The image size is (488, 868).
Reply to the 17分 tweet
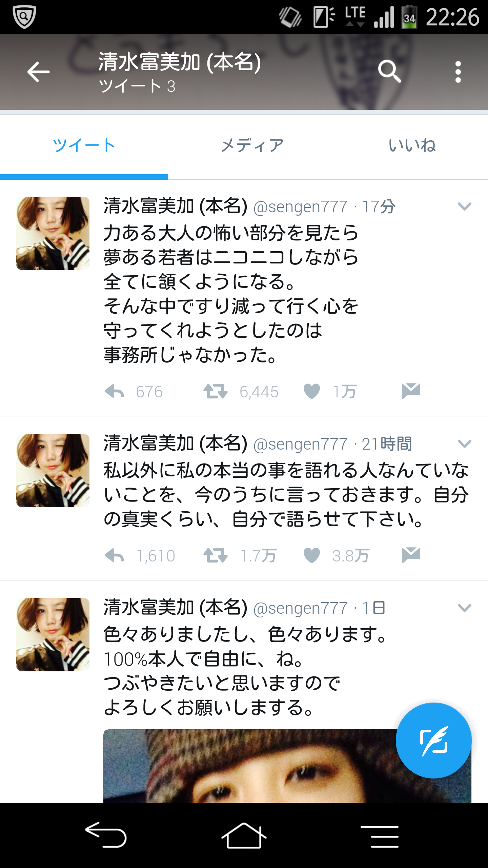coord(115,392)
